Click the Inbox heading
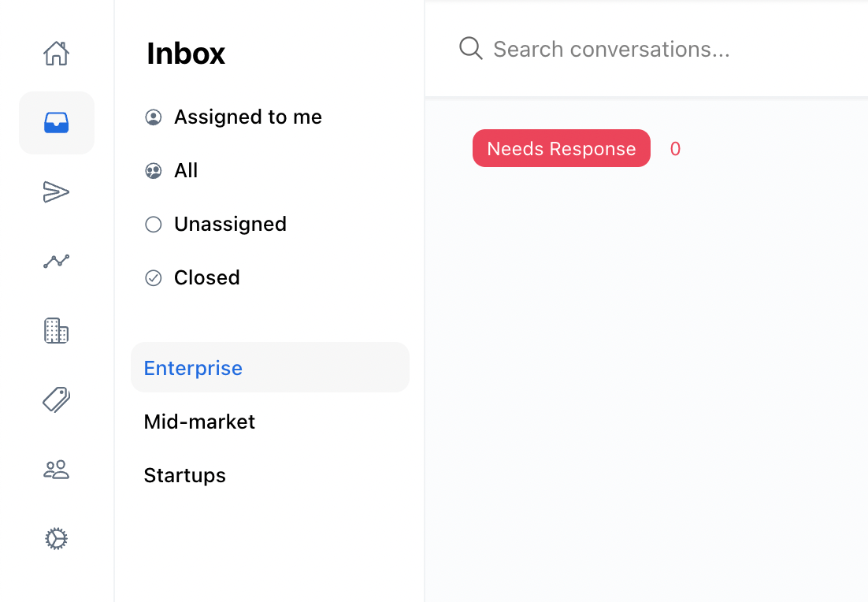 point(186,54)
